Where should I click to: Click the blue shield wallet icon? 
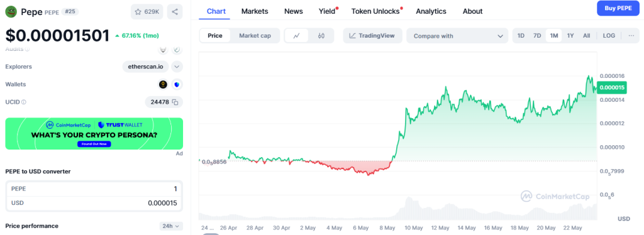pos(177,84)
